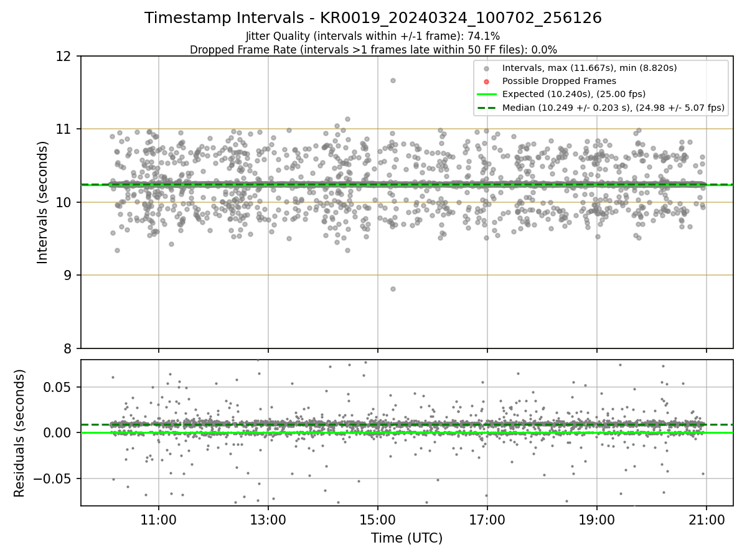This screenshot has width=747, height=560.
Task: Click the Time (UTC) x-axis label
Action: point(406,538)
